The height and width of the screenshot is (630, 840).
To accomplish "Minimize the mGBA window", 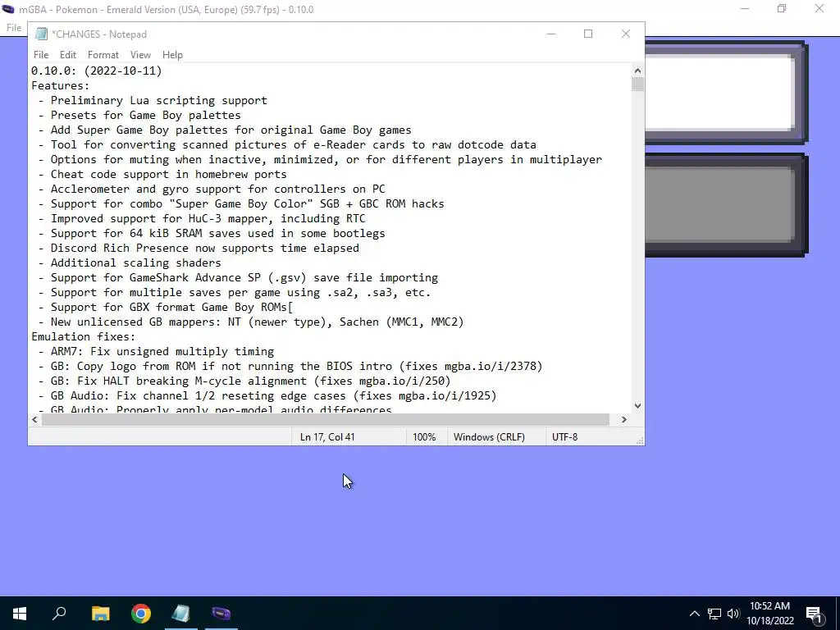I will pyautogui.click(x=744, y=9).
